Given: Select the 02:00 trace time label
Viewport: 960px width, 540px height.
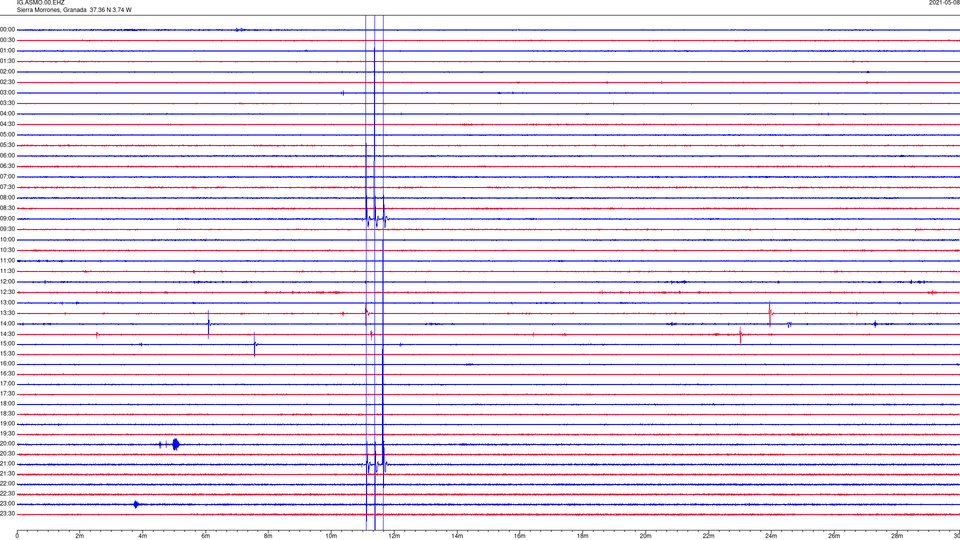Looking at the screenshot, I should click(7, 72).
